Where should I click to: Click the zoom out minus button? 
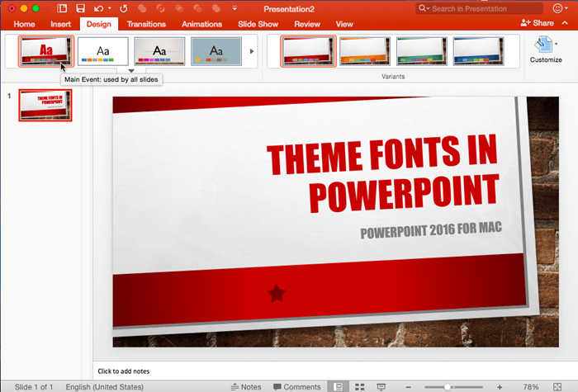pyautogui.click(x=409, y=387)
